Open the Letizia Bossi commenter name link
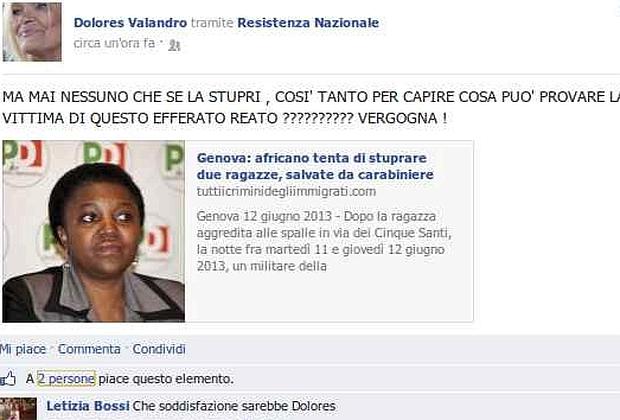 (x=88, y=406)
